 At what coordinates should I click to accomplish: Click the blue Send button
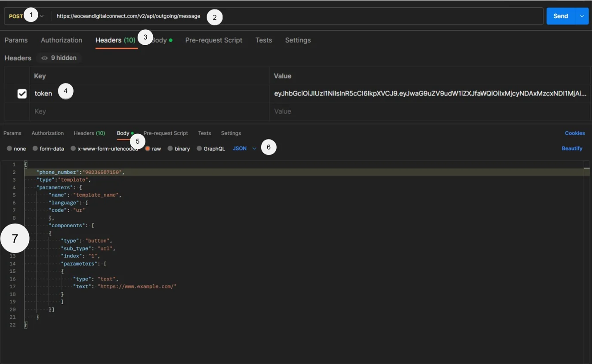tap(560, 16)
